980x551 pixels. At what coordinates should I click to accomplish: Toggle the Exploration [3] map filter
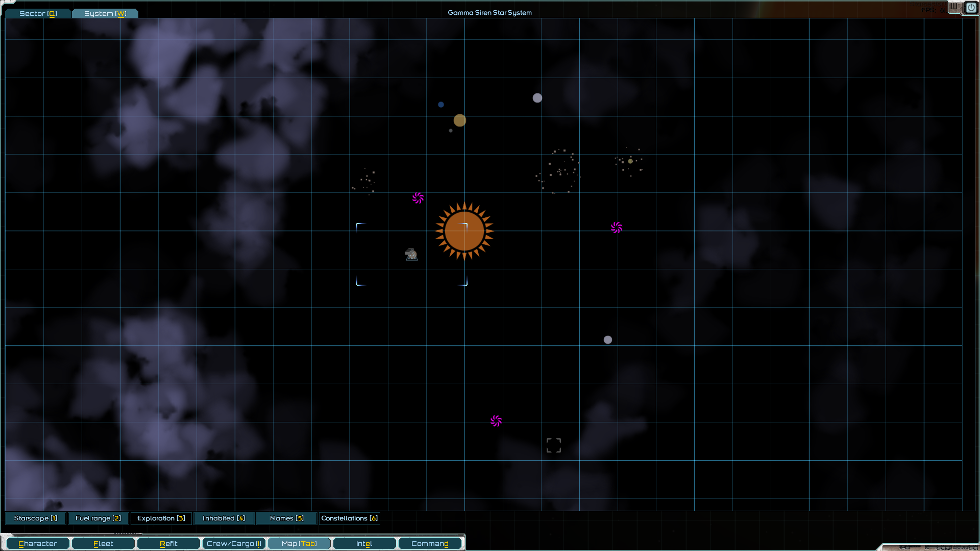pyautogui.click(x=161, y=518)
